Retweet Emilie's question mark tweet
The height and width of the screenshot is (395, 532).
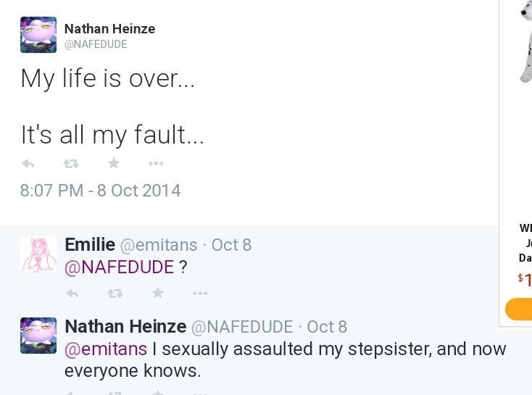[x=115, y=294]
